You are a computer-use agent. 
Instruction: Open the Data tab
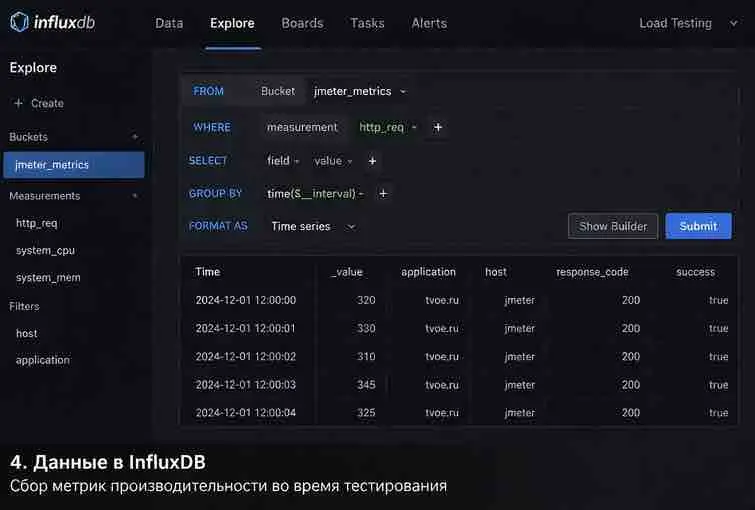point(169,23)
